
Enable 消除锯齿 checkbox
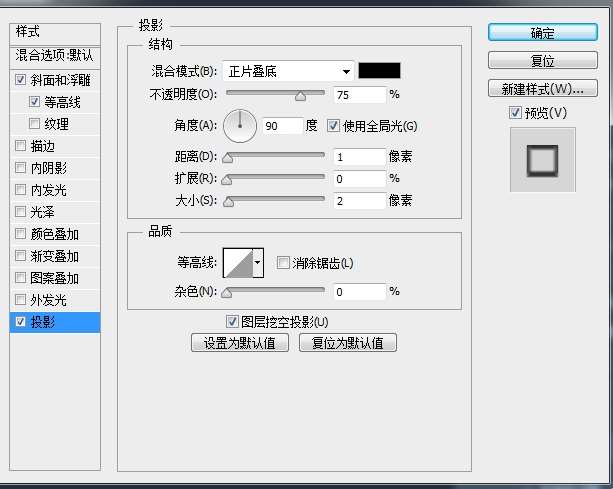[283, 263]
